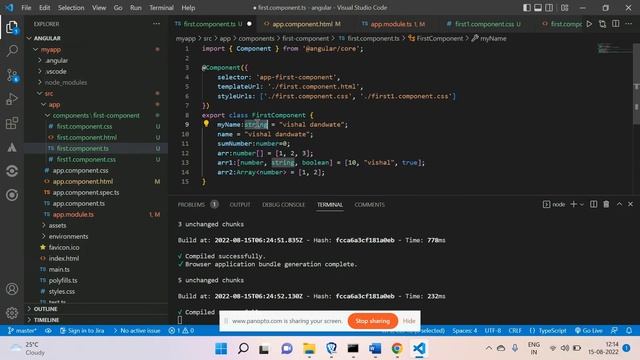Click the lightbulb quick fix icon
Screen dimensions: 640x360
point(206,123)
